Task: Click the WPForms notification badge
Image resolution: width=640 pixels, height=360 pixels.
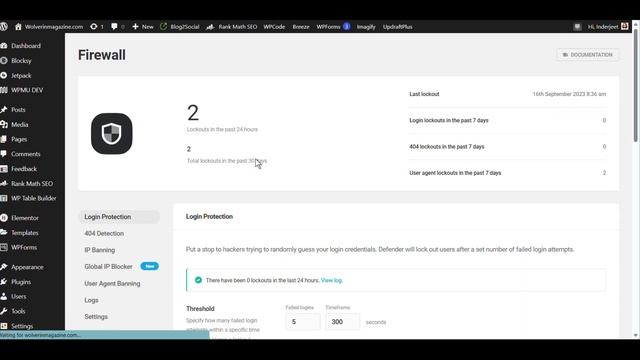Action: 346,27
